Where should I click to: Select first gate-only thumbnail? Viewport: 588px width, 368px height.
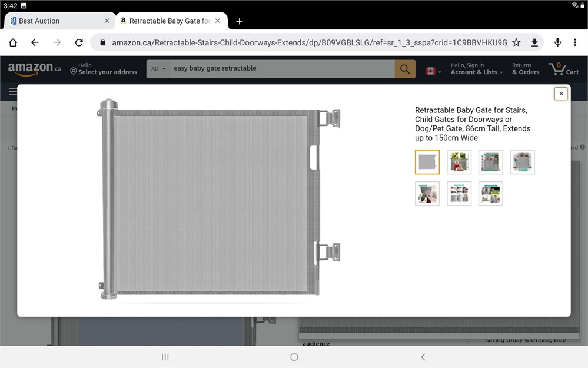tap(427, 162)
